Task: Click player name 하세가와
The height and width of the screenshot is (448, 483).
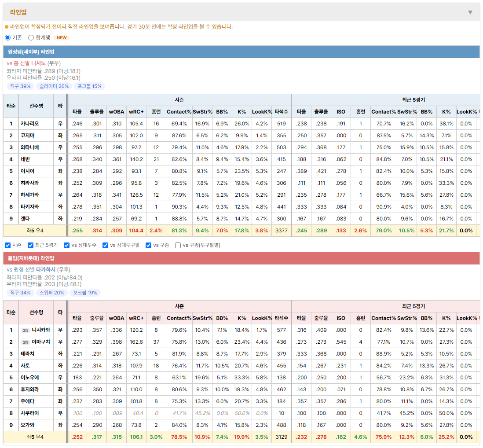Action: coord(30,195)
